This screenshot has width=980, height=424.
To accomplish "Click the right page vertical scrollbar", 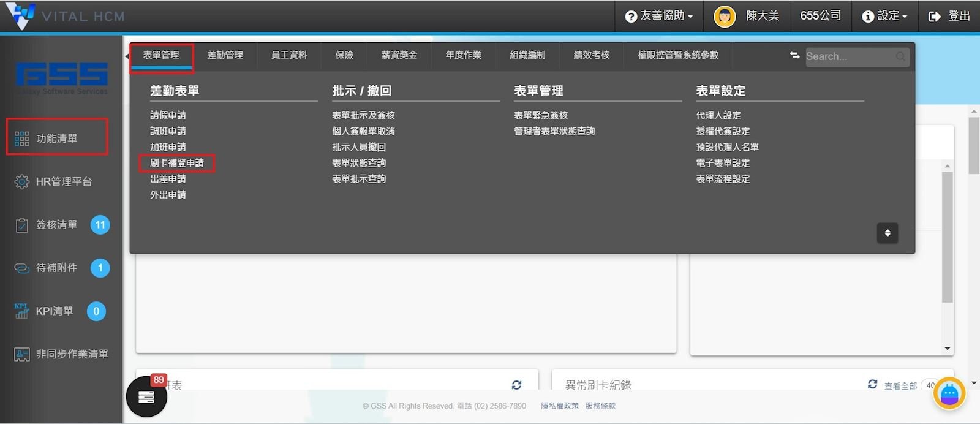I will 974,147.
